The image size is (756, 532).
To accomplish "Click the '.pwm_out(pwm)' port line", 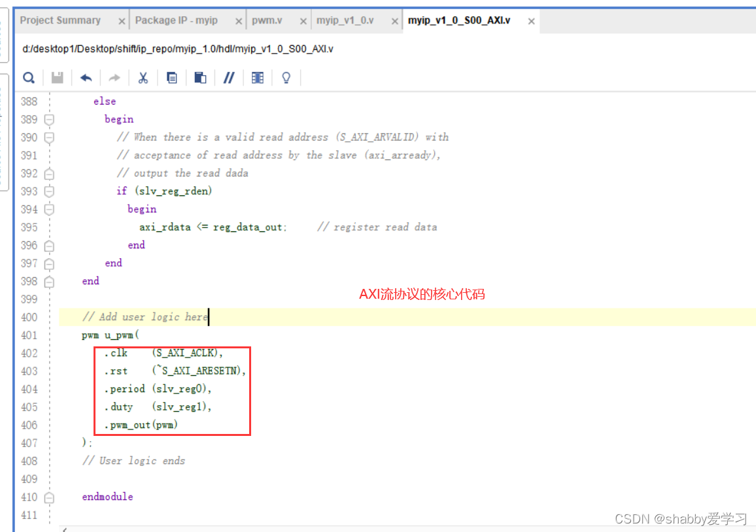I will [x=141, y=425].
